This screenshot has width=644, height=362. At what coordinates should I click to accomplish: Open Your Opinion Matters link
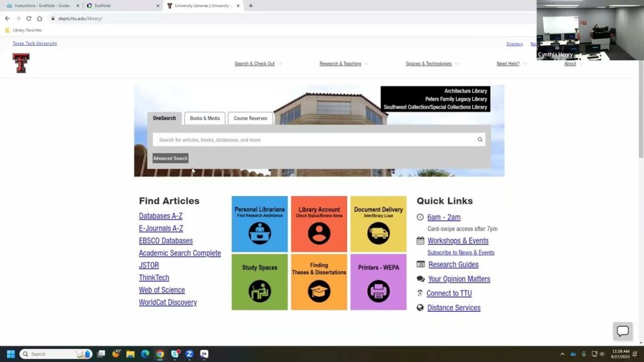click(459, 278)
